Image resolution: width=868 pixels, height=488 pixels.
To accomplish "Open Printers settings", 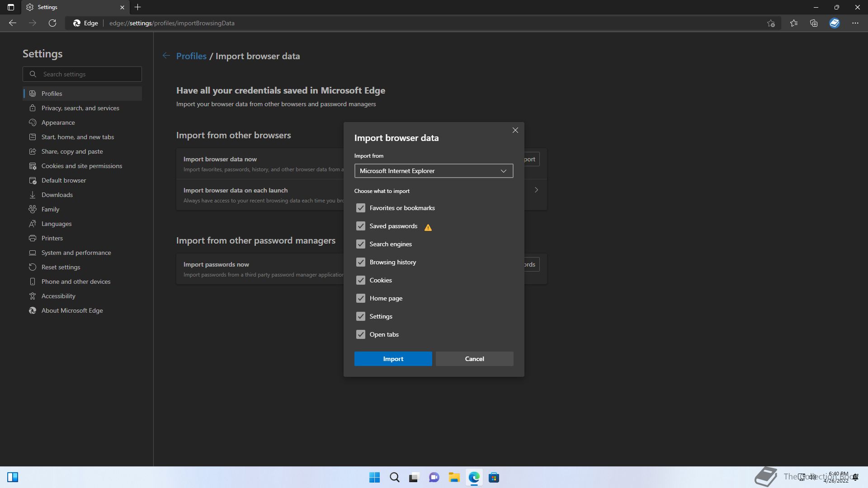I will coord(82,238).
